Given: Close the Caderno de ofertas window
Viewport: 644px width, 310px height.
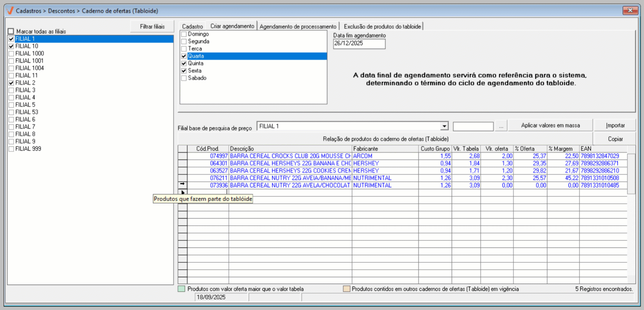Looking at the screenshot, I should (x=630, y=11).
